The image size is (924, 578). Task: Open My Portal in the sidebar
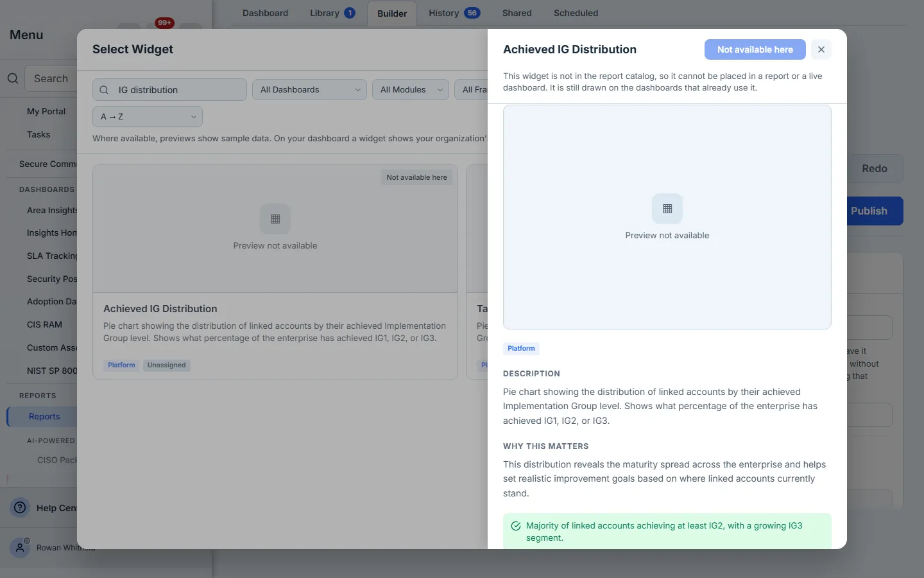[46, 111]
